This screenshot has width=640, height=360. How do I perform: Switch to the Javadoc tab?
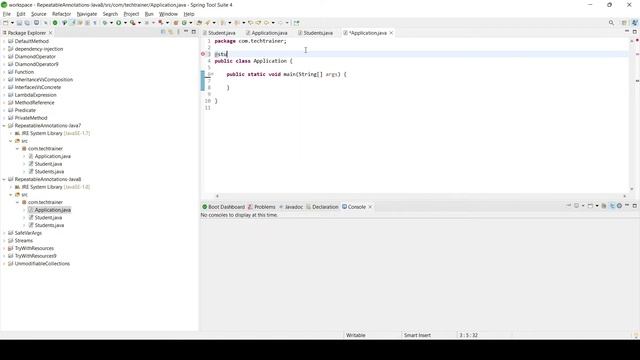click(x=293, y=207)
